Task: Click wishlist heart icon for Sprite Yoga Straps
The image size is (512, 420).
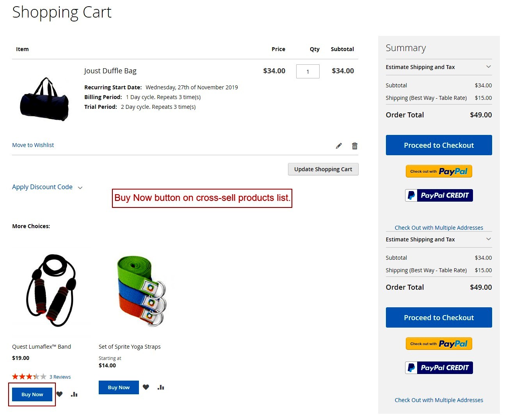Action: click(x=146, y=387)
